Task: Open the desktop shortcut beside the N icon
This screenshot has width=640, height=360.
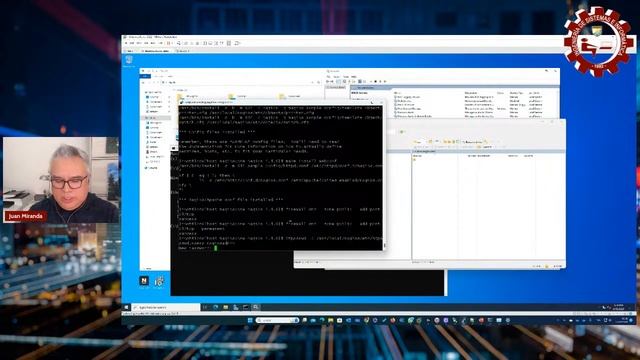Action: tap(159, 282)
